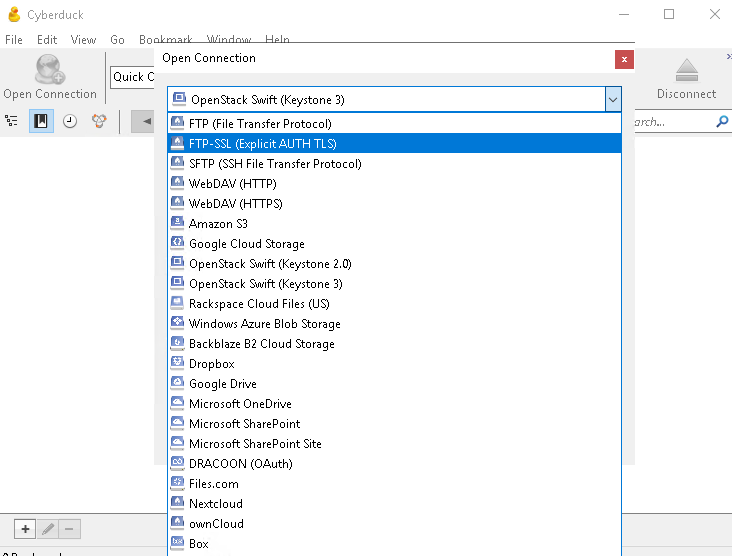The image size is (732, 556).
Task: Select Backblaze B2 Cloud Storage
Action: tap(394, 344)
